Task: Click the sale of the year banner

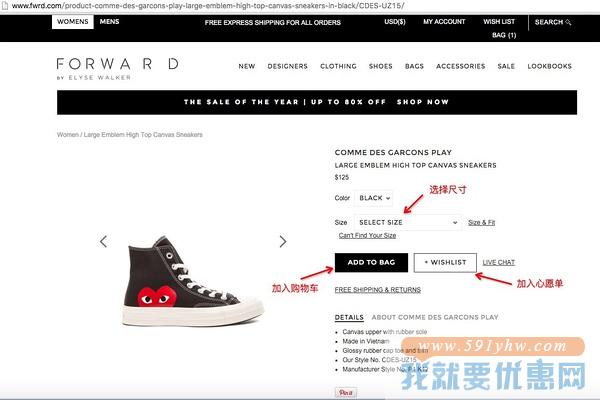Action: click(317, 102)
